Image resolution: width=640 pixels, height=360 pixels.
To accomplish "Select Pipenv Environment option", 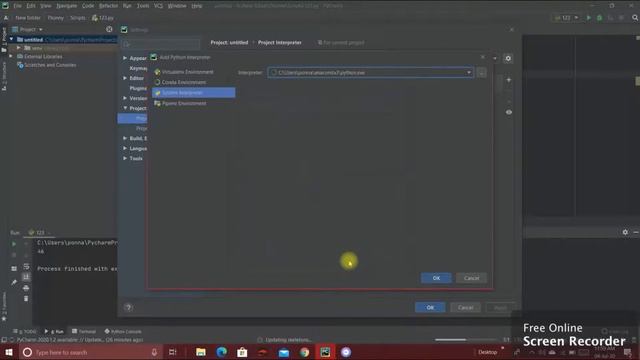I will (180, 103).
